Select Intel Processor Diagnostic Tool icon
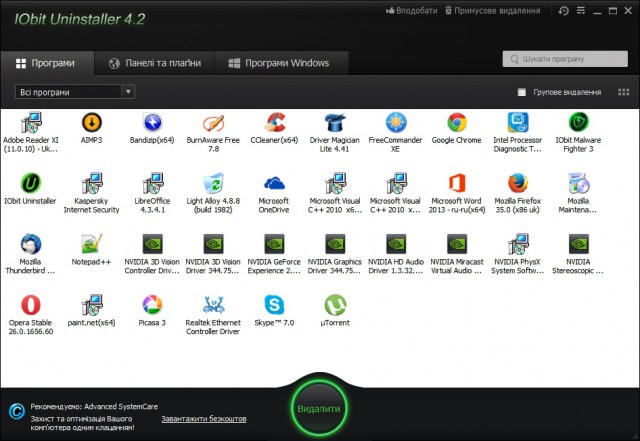 coord(518,122)
